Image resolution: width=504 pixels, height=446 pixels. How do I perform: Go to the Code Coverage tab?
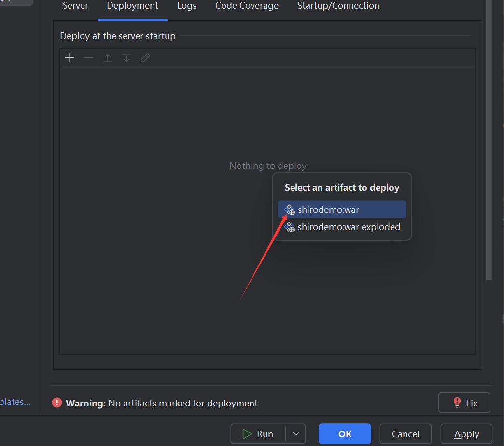(x=247, y=6)
